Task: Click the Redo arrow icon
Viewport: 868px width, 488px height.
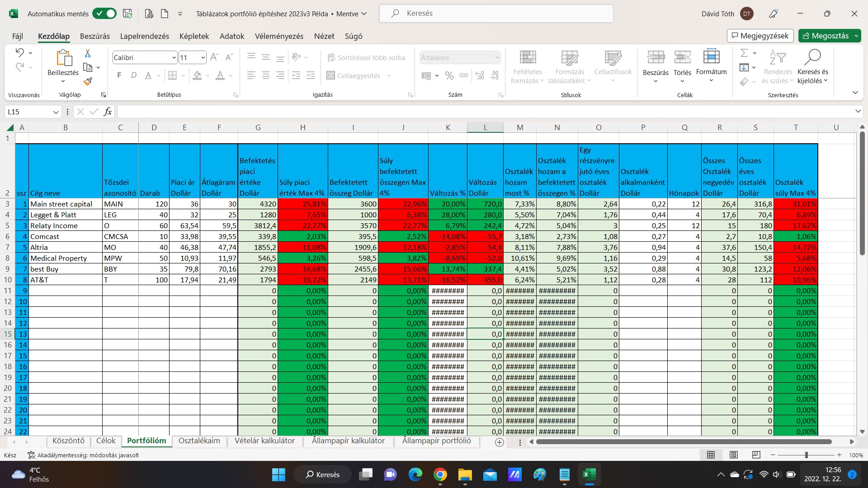Action: [x=20, y=67]
